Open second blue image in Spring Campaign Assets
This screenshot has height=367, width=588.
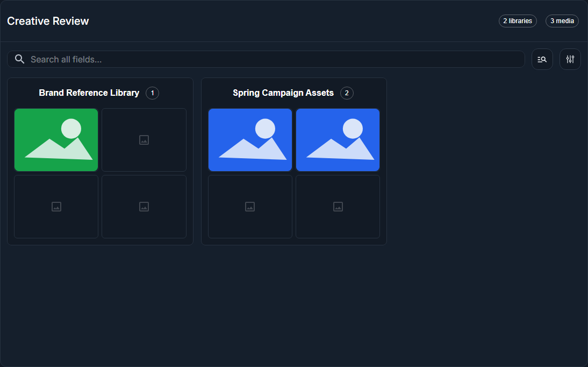pyautogui.click(x=338, y=140)
